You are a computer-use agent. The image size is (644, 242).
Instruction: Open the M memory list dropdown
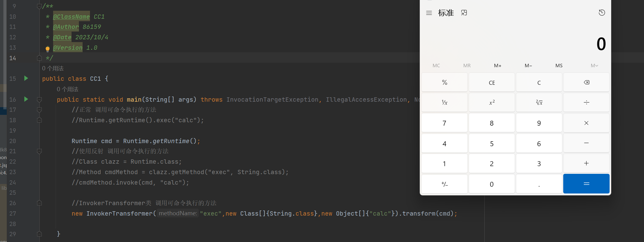click(594, 65)
